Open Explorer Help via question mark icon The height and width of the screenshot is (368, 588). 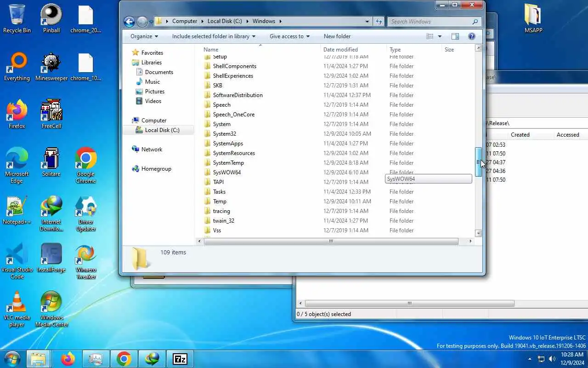click(x=471, y=36)
